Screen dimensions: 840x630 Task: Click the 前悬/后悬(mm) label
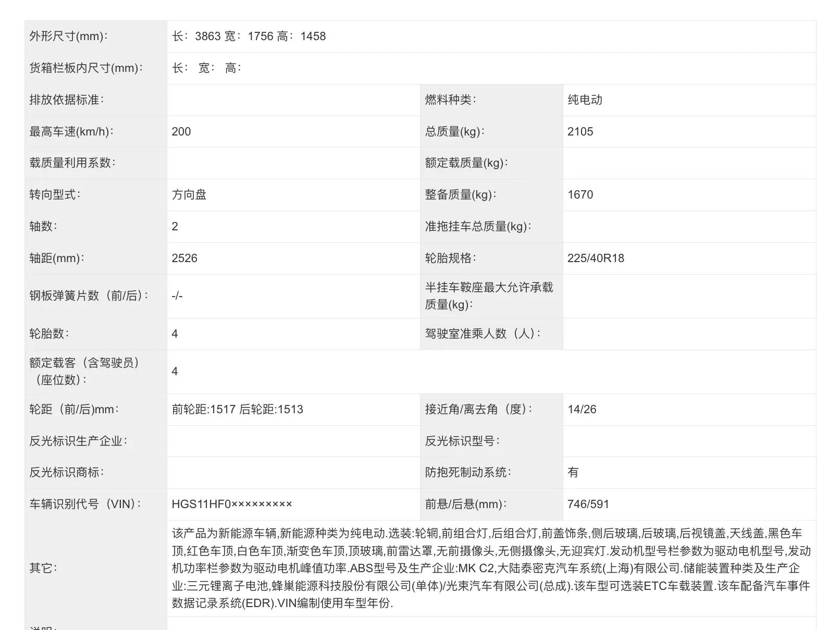click(466, 504)
